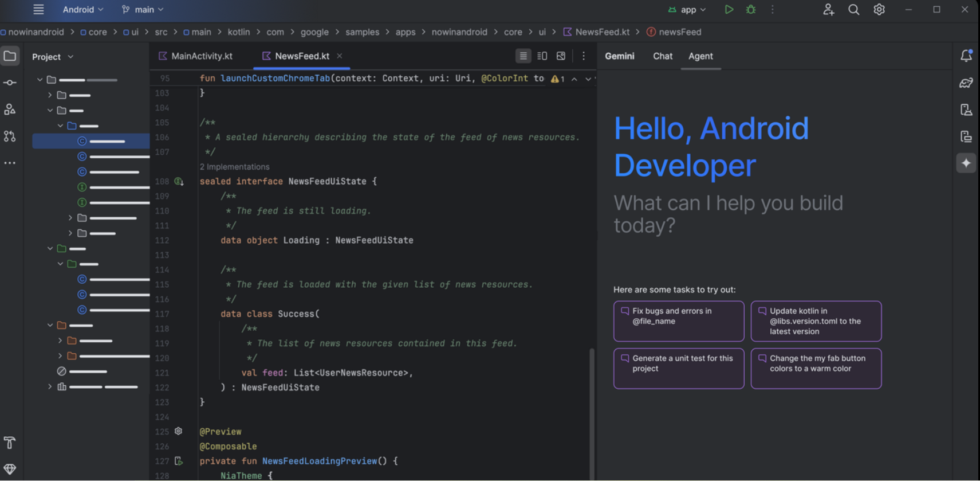
Task: Open the Project view type dropdown
Action: click(53, 57)
